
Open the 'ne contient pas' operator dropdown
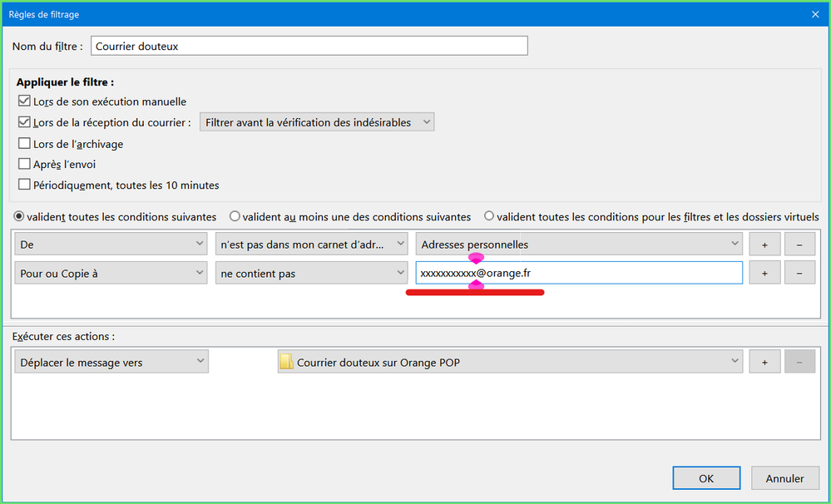pos(311,273)
